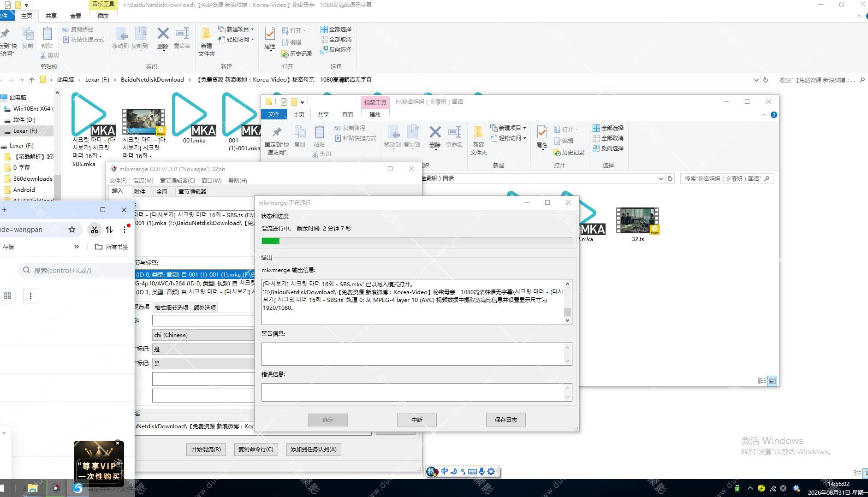868x497 pixels.
Task: Click the IME microphone voice input icon
Action: coord(482,471)
